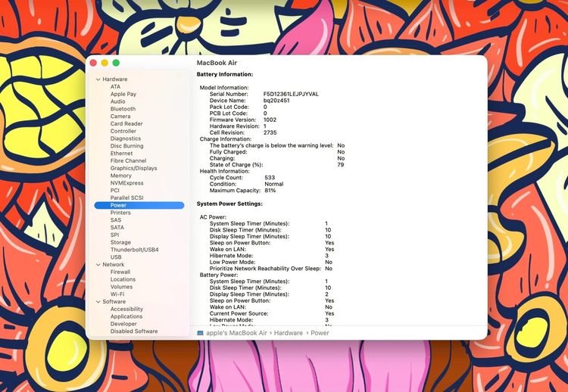
Task: Select the highlighted Power sidebar item
Action: pos(118,205)
